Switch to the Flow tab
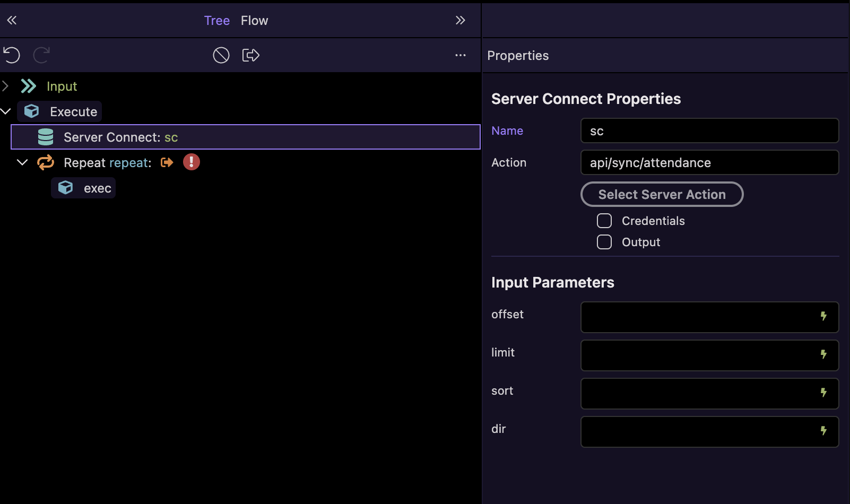Screen dimensions: 850x504 click(x=254, y=21)
